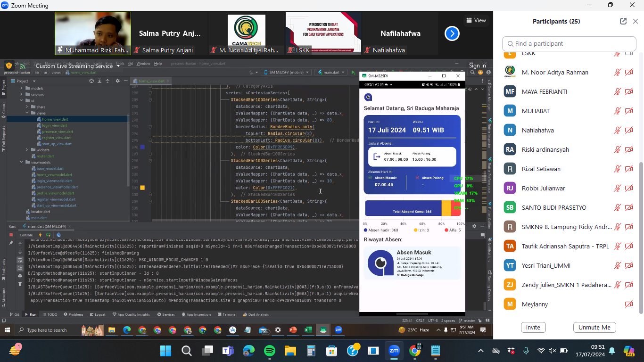Open the Help menu in IDE
This screenshot has width=644, height=362.
coord(158,64)
